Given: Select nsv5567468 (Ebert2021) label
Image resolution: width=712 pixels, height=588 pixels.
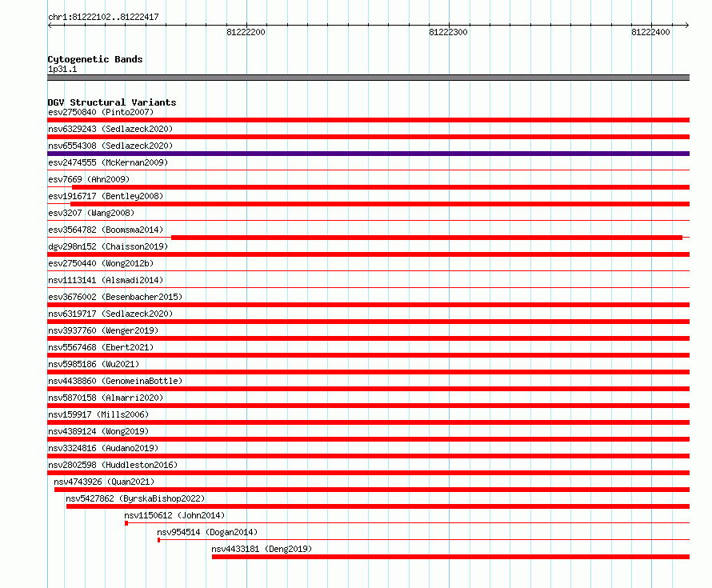Looking at the screenshot, I should click(x=101, y=347).
